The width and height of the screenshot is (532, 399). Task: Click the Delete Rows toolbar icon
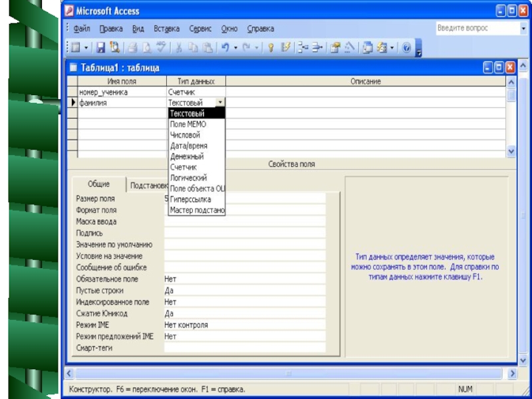coord(317,47)
